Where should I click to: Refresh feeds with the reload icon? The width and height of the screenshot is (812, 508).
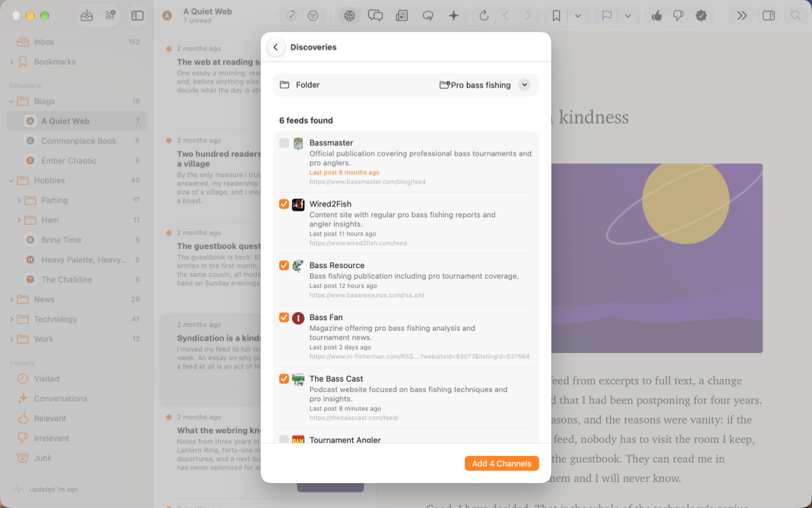coord(484,16)
